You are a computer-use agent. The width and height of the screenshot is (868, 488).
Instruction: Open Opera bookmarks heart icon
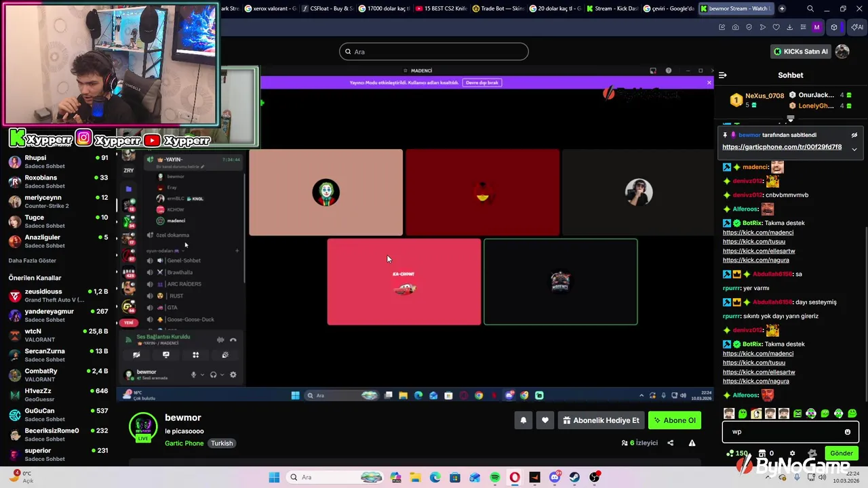(x=776, y=27)
